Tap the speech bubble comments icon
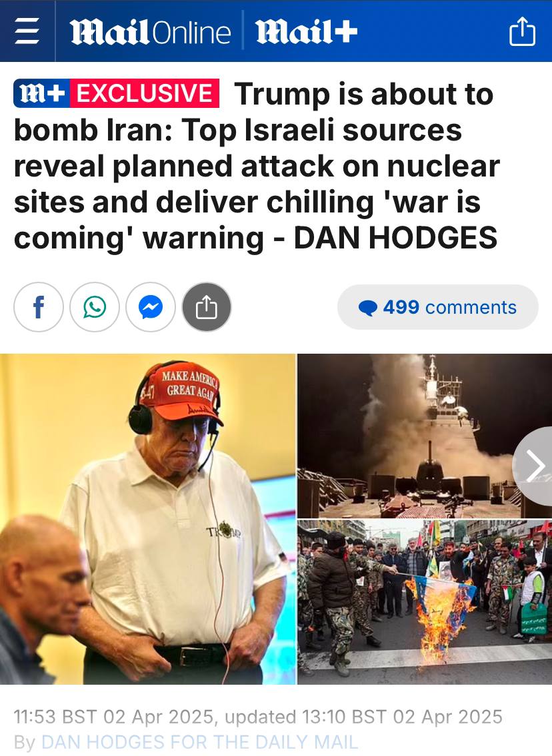The height and width of the screenshot is (756, 552). [368, 308]
